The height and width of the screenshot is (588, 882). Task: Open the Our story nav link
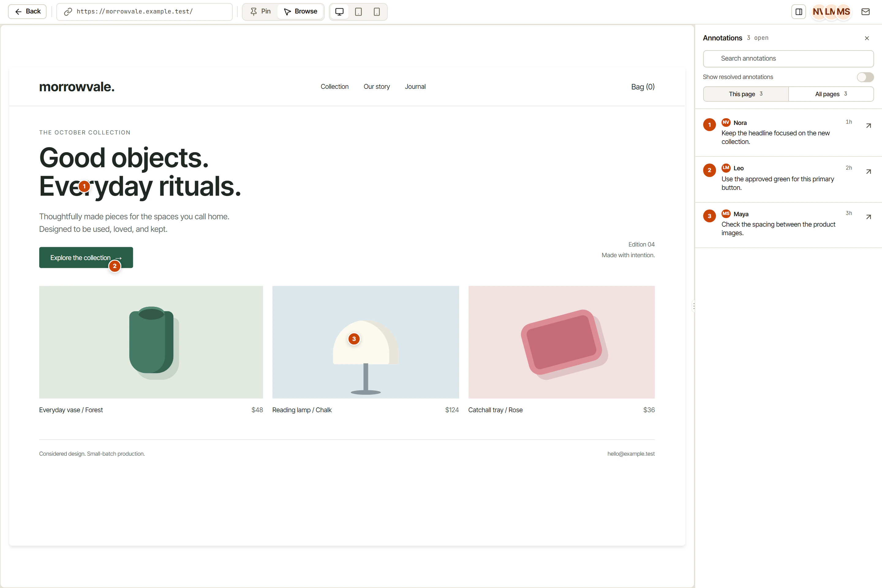click(x=376, y=87)
